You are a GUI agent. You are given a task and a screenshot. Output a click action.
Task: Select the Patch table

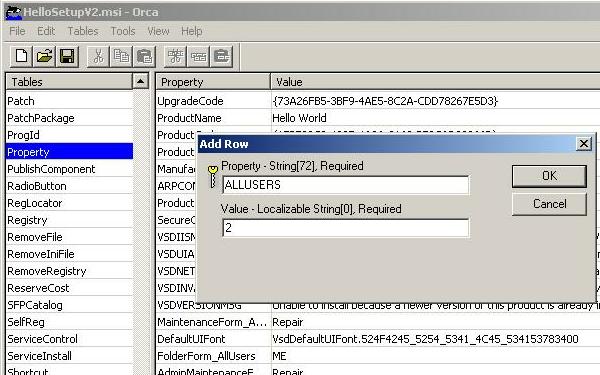pos(69,101)
